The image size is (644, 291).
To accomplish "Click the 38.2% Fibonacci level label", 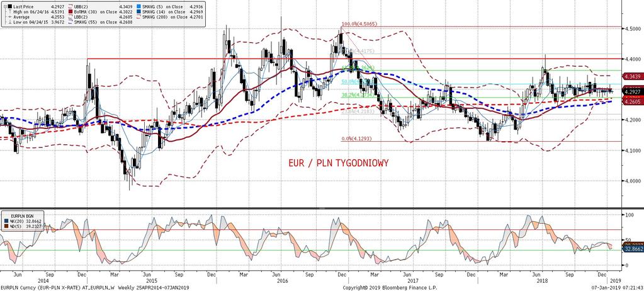I will (x=358, y=95).
